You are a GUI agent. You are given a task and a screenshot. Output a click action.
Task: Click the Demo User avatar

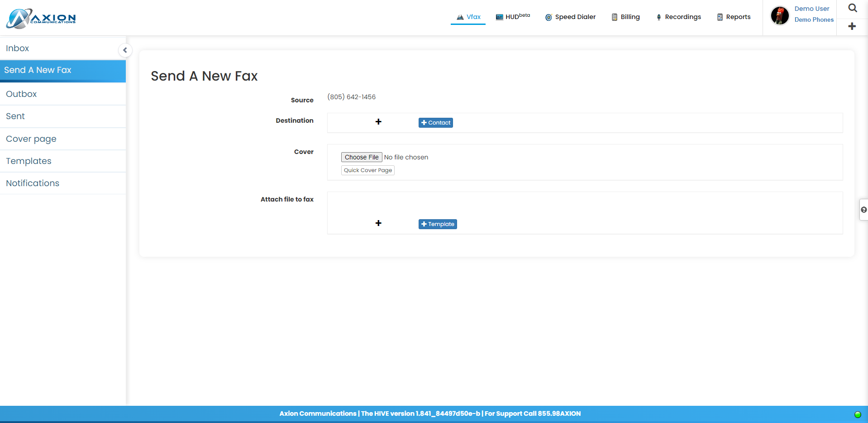point(780,16)
